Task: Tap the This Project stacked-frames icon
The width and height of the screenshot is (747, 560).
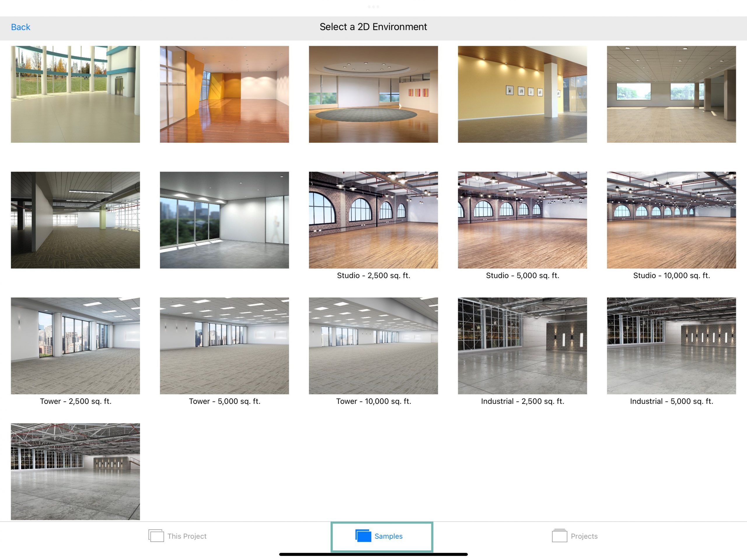Action: pos(156,536)
